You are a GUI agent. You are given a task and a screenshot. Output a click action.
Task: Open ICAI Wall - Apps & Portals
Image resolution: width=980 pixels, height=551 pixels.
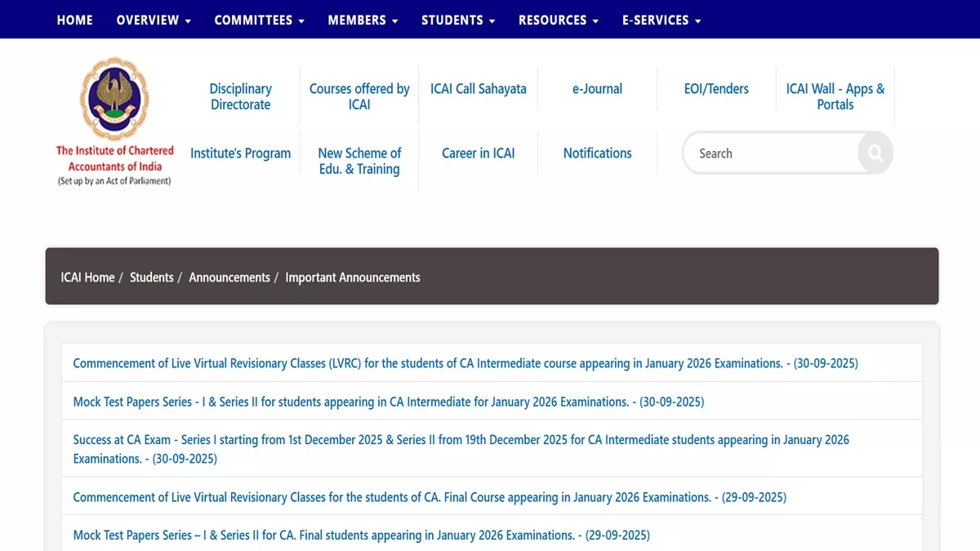pos(835,96)
